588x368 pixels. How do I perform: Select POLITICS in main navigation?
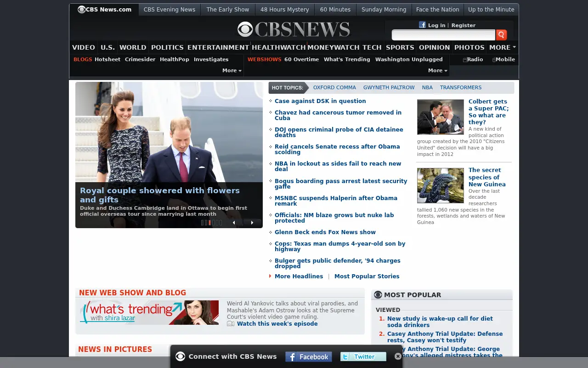tap(167, 47)
